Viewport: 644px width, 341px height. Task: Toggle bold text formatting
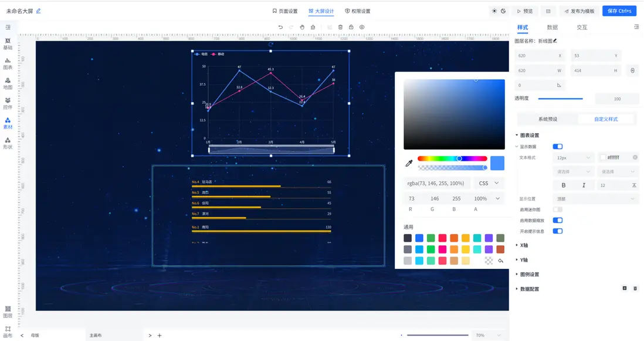(x=564, y=185)
